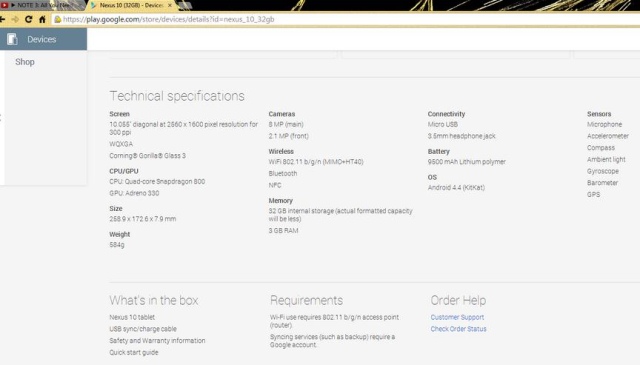
Task: Click the Requirements heading
Action: 307,300
